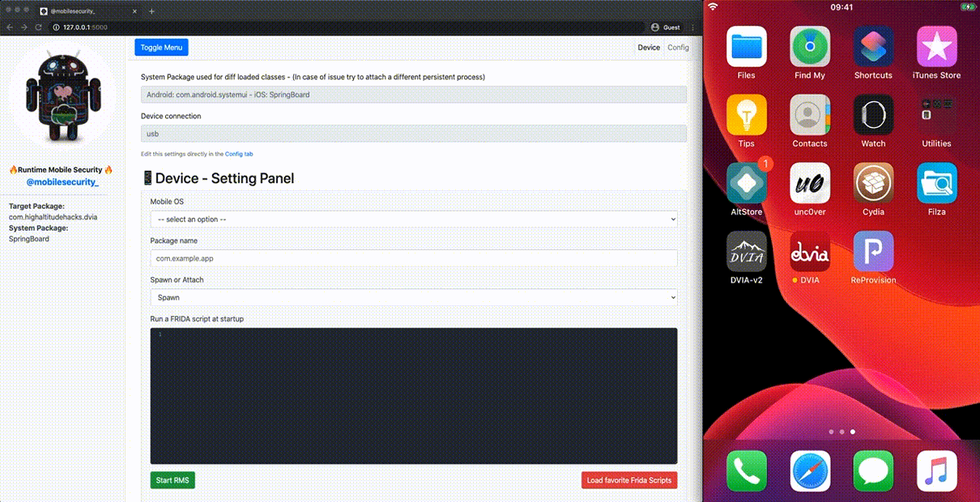The image size is (980, 502).
Task: Click the browser address bar
Action: click(x=348, y=27)
